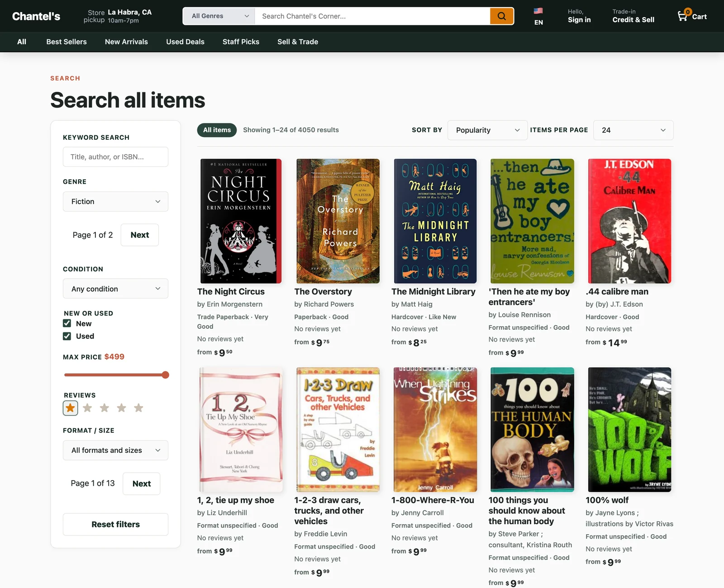Open .44 calibre man title link
Viewport: 724px width, 588px height.
617,292
